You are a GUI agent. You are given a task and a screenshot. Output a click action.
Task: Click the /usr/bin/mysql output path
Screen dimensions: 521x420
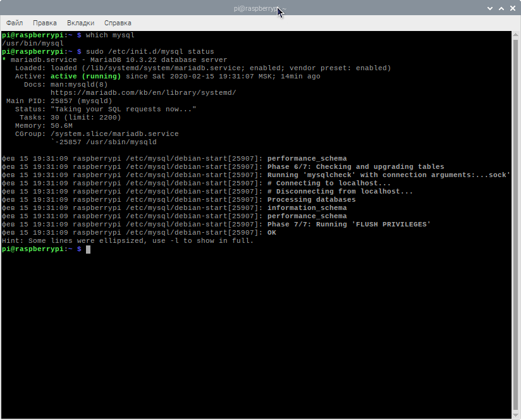pos(33,43)
